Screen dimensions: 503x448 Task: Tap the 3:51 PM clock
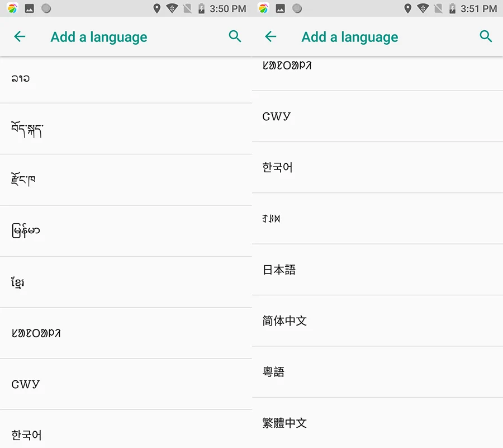(478, 8)
